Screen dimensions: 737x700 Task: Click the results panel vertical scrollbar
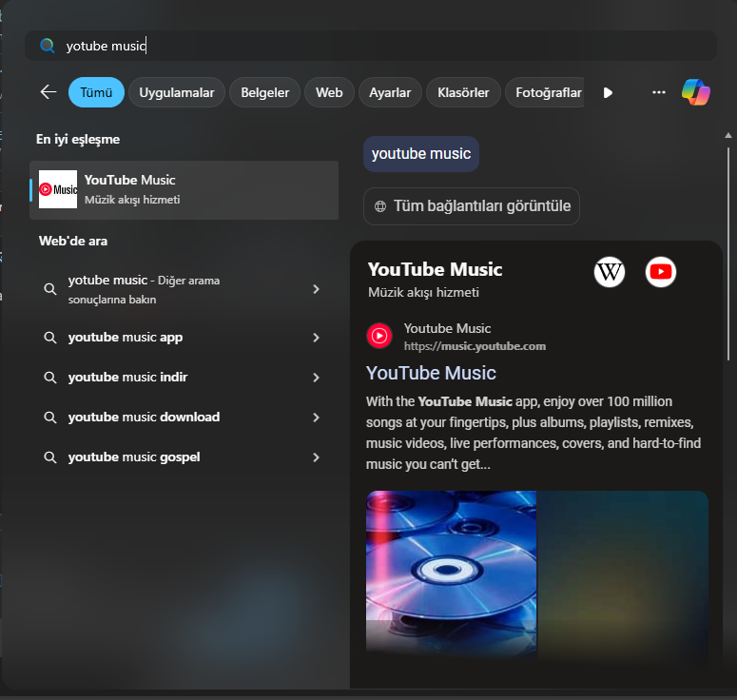tap(728, 254)
